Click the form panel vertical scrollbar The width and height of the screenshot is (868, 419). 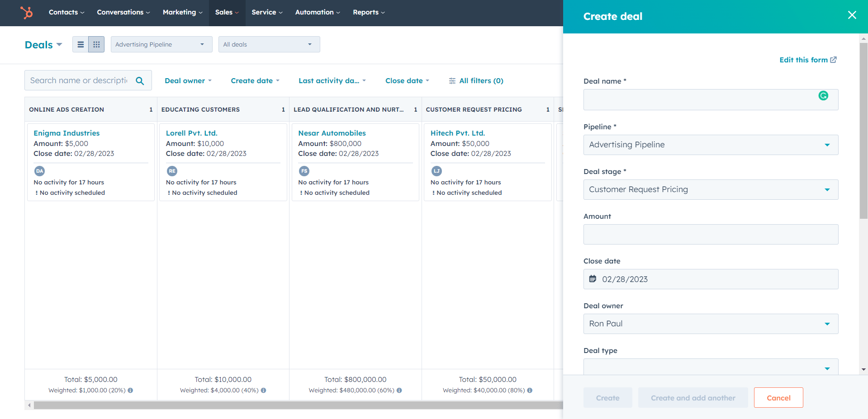(x=863, y=131)
